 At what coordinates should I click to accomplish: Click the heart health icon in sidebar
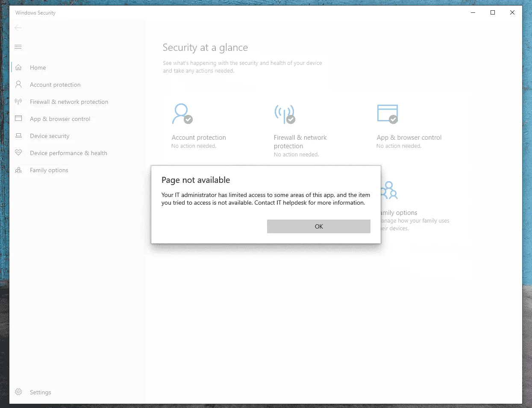pos(18,153)
